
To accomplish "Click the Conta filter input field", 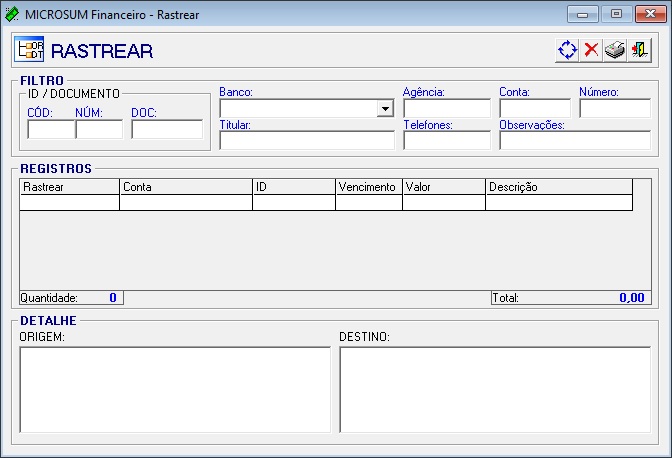I will click(535, 108).
